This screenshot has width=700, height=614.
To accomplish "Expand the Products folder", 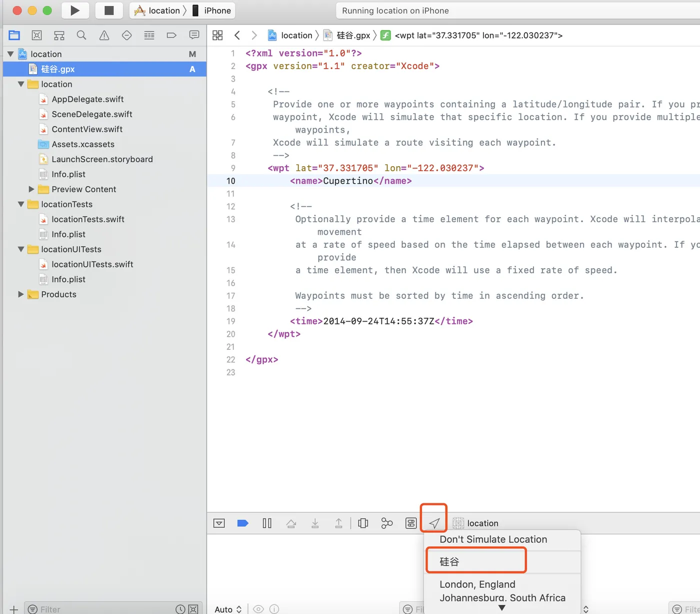I will click(21, 294).
